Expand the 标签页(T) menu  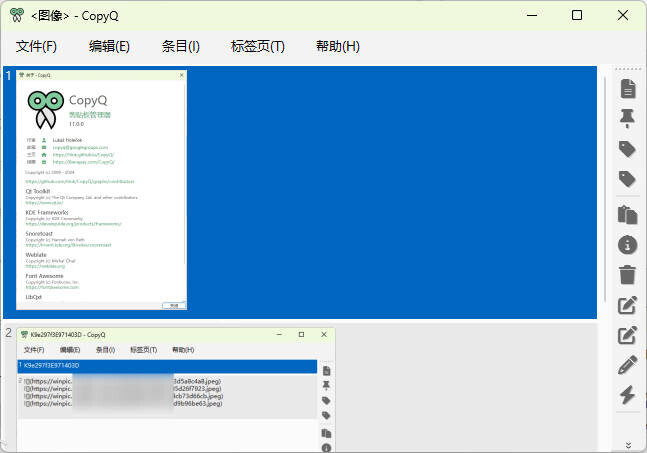pyautogui.click(x=257, y=46)
